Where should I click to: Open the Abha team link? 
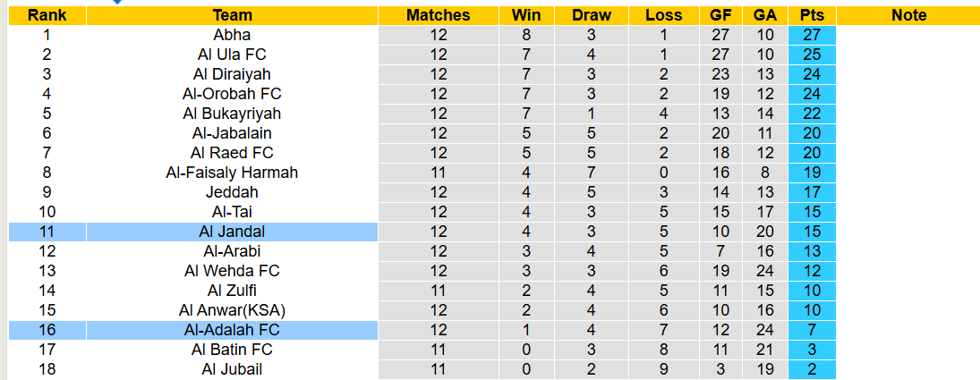click(x=232, y=35)
